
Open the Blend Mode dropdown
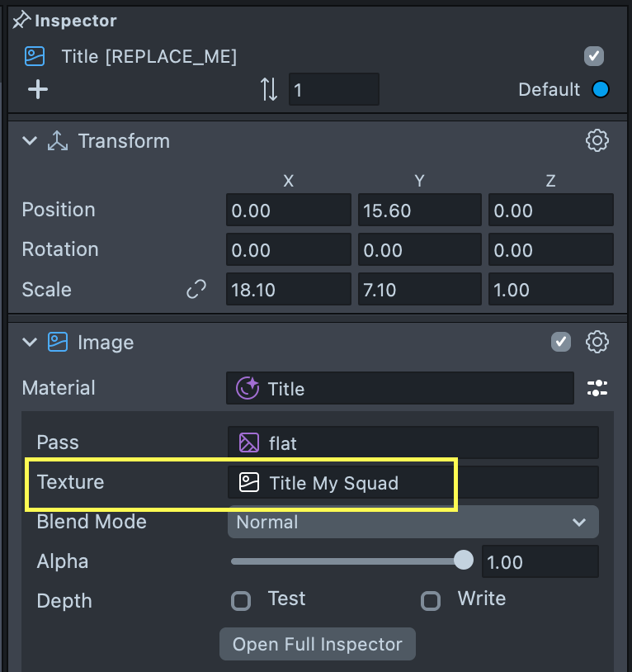[x=413, y=522]
